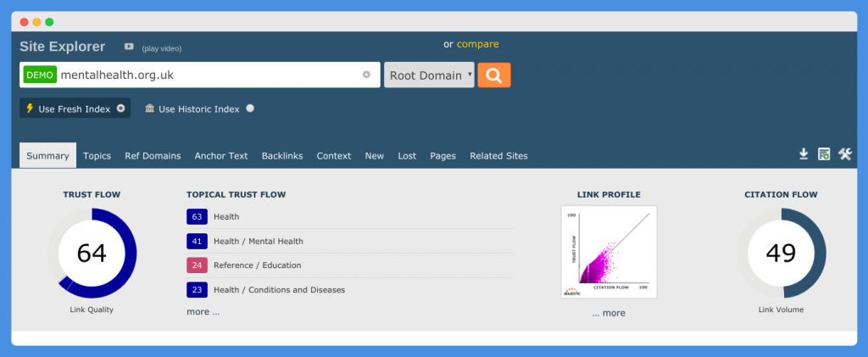Open the Root Domain dropdown
This screenshot has width=868, height=357.
pos(429,75)
